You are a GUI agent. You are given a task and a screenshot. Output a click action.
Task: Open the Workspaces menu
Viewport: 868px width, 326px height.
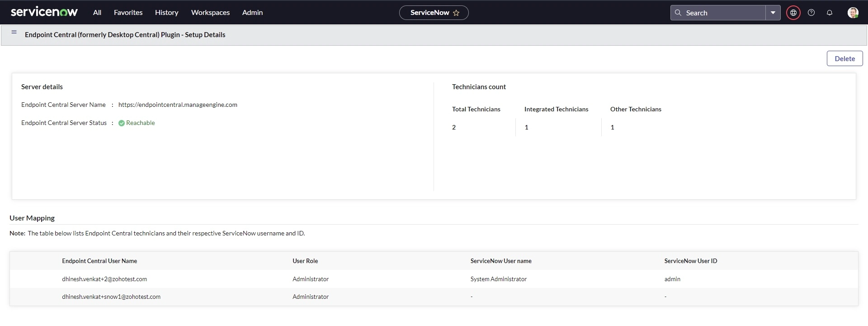click(x=211, y=13)
